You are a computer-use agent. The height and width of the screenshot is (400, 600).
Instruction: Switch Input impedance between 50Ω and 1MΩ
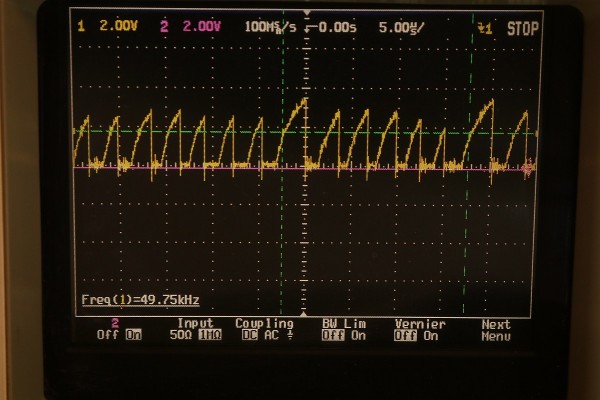(x=195, y=330)
